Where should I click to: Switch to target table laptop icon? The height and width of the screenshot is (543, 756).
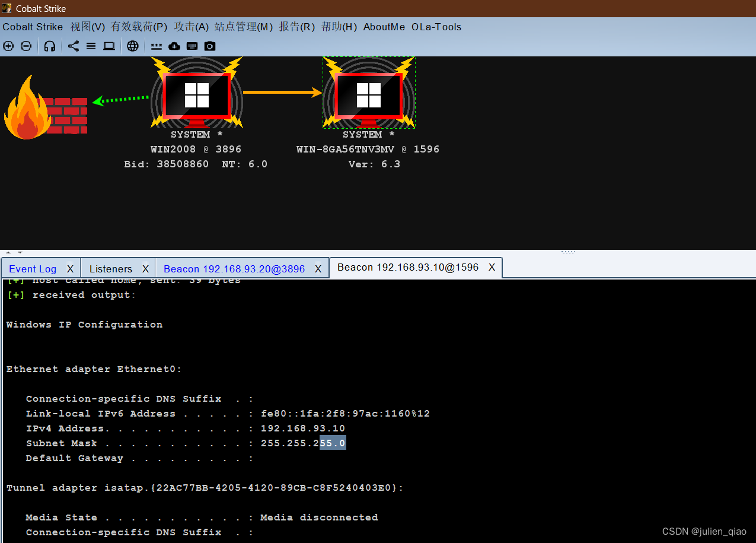point(109,46)
